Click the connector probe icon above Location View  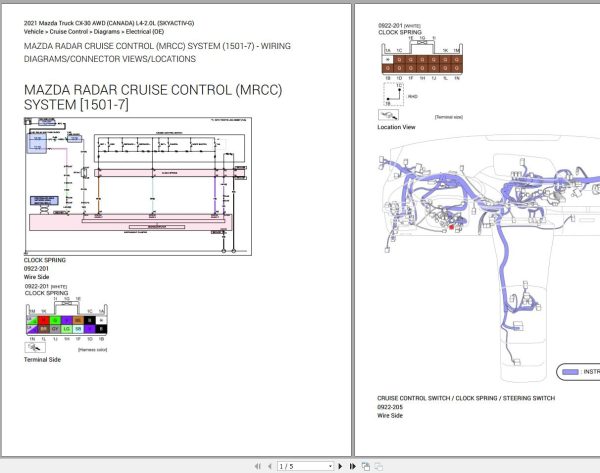(388, 115)
